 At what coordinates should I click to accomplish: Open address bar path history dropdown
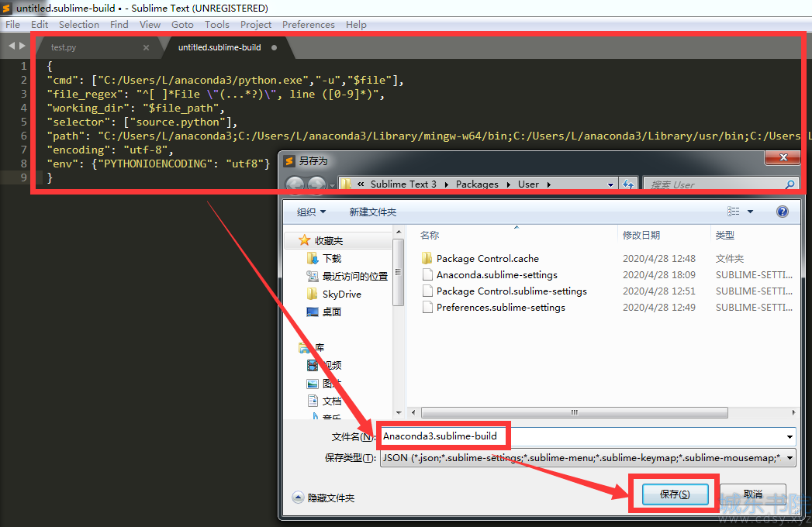610,184
